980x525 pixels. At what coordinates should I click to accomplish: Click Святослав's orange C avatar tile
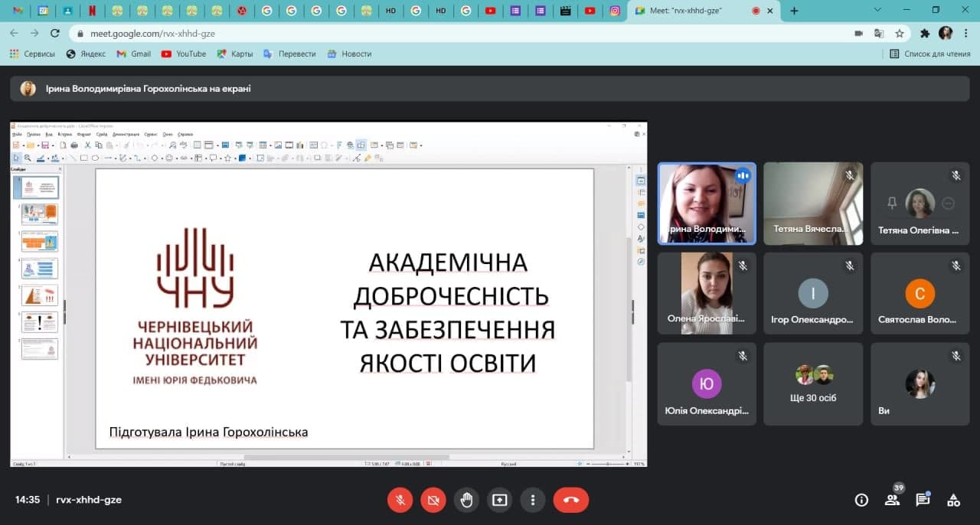[x=920, y=293]
